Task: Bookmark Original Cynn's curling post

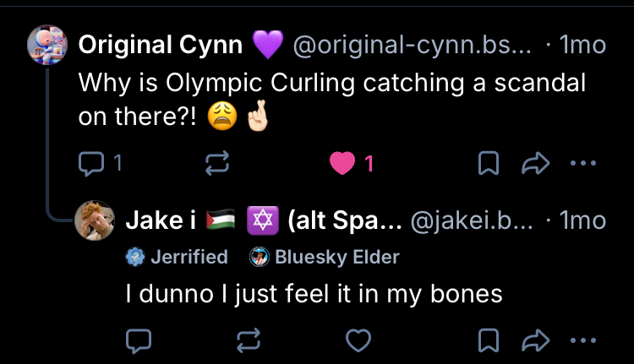Action: 488,165
